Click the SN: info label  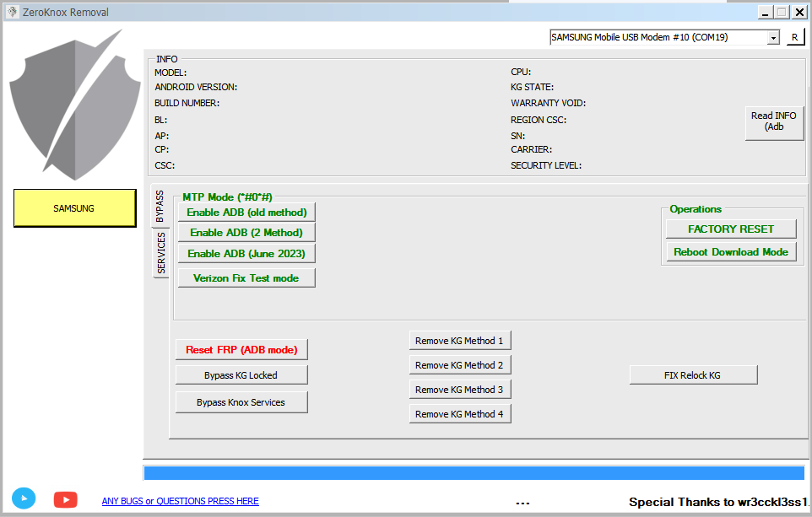tap(518, 136)
